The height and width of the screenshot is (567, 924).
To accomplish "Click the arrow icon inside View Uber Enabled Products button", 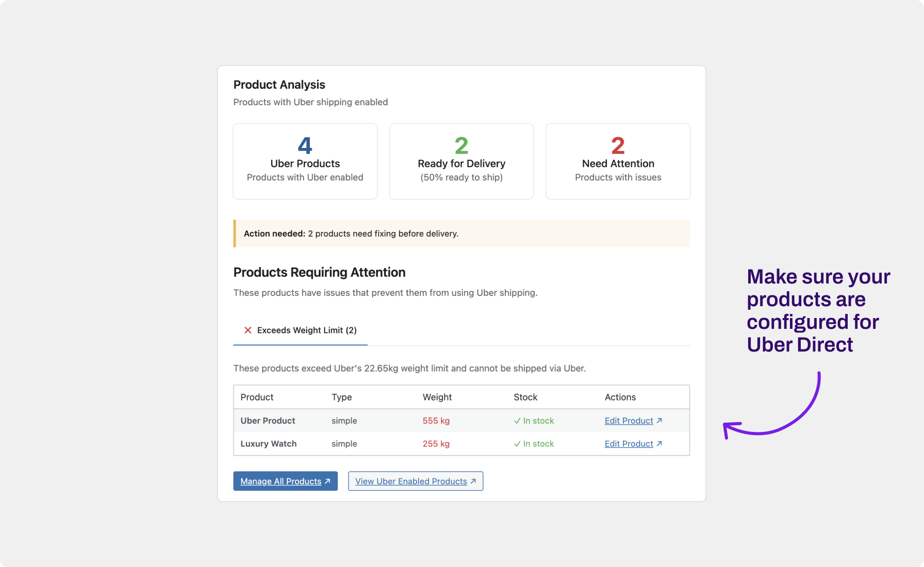I will tap(473, 481).
